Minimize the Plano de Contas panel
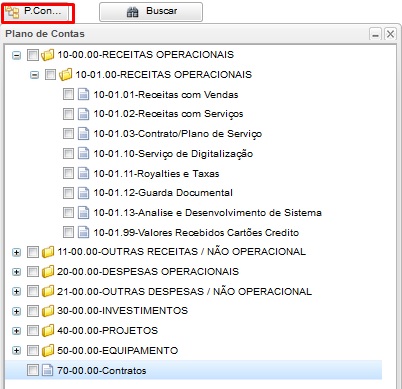Viewport: 402px width, 389px height. (x=375, y=34)
